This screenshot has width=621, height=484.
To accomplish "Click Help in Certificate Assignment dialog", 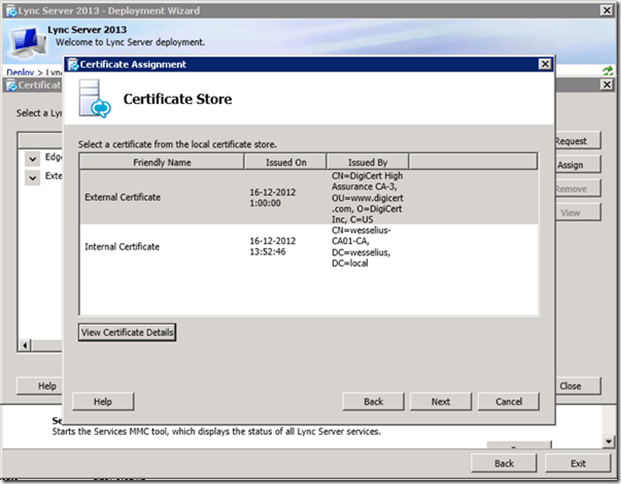I will click(102, 401).
